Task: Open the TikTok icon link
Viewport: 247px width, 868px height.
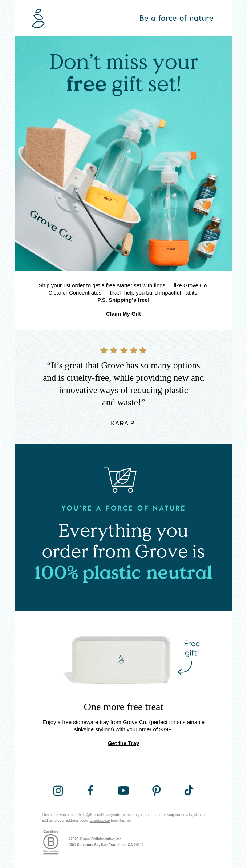Action: tap(189, 791)
